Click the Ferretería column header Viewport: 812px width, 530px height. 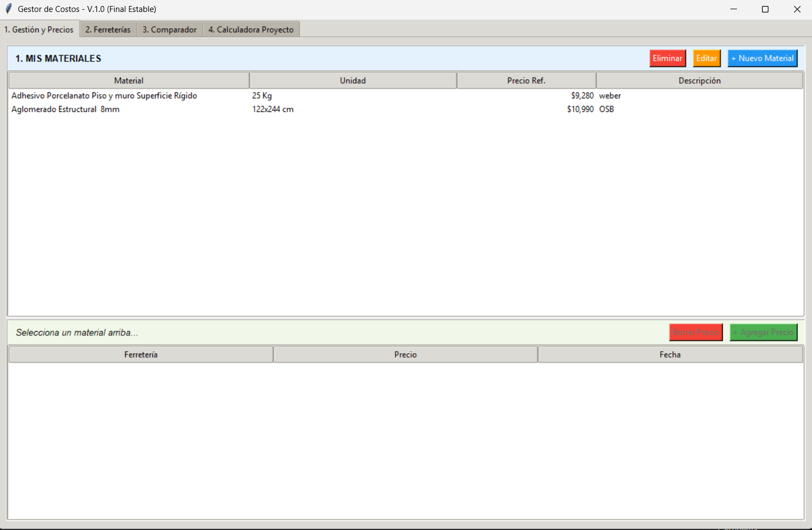(141, 354)
